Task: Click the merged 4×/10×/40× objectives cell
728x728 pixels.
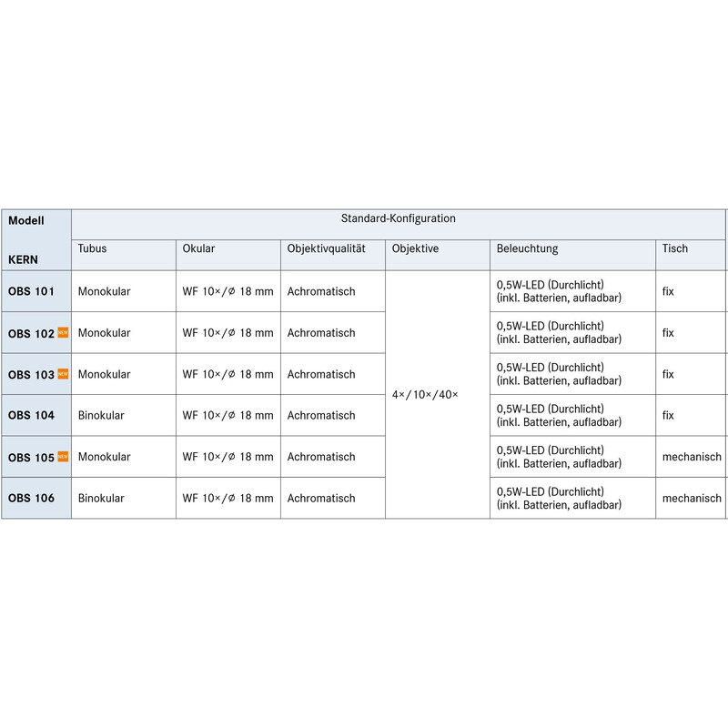Action: [x=425, y=396]
